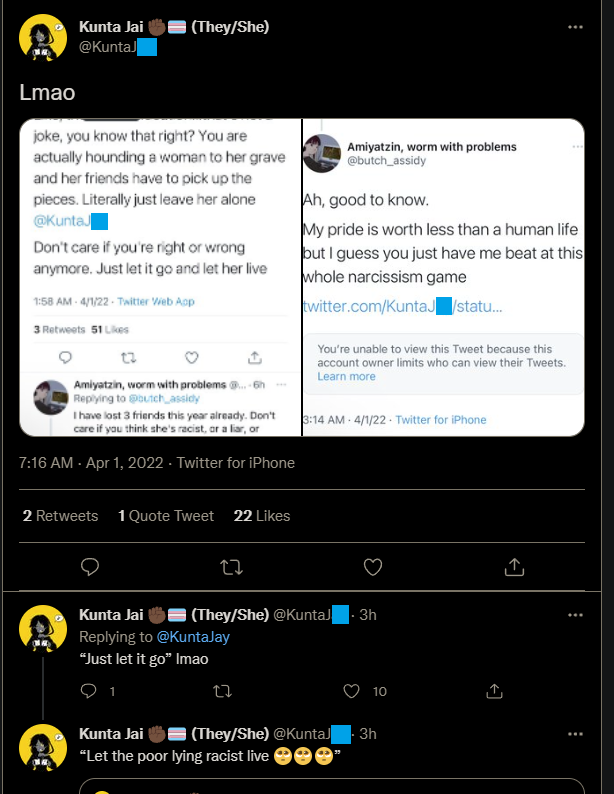Like the main Lmao tweet
The height and width of the screenshot is (794, 614).
click(373, 567)
